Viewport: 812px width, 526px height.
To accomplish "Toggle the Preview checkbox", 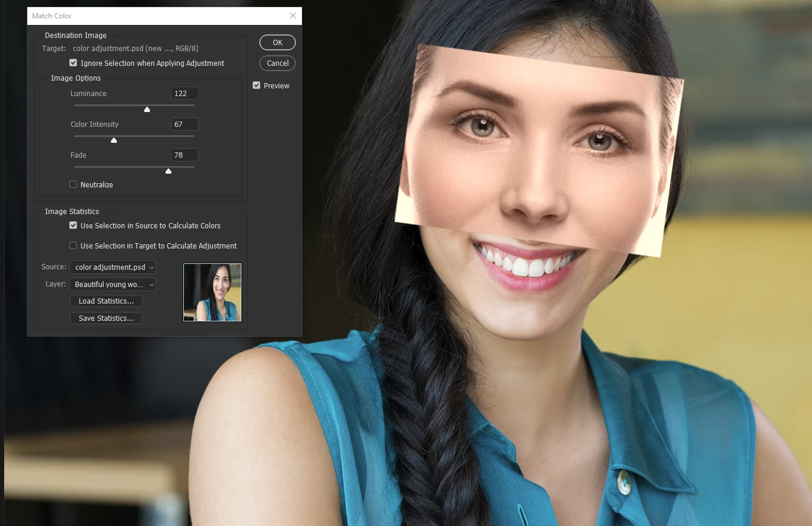I will (x=257, y=85).
